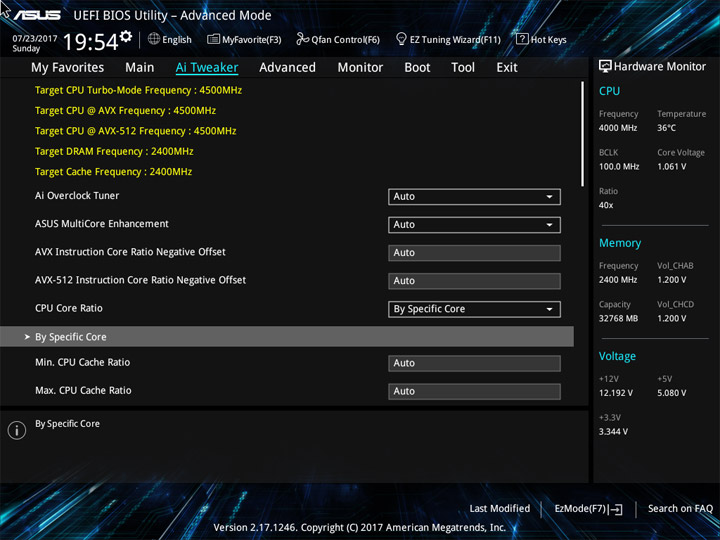Screen dimensions: 720x540
Task: Open Ai Overclock Tuner dropdown
Action: pyautogui.click(x=474, y=197)
